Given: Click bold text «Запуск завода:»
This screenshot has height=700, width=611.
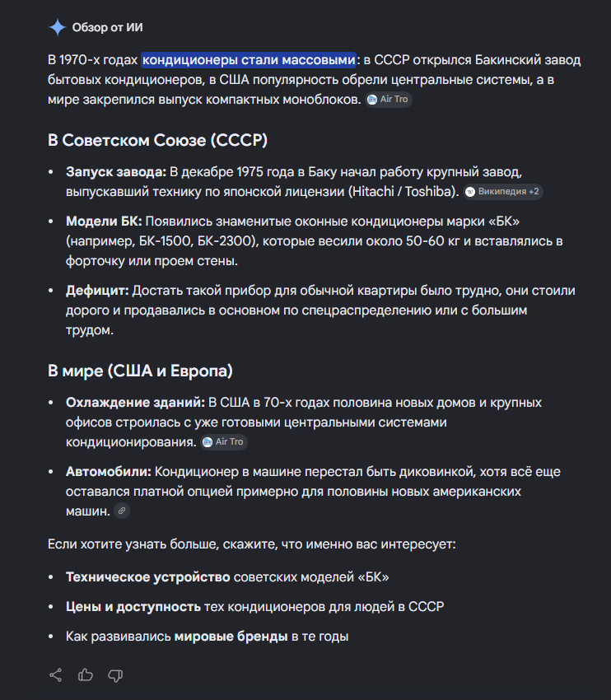Looking at the screenshot, I should [x=116, y=172].
